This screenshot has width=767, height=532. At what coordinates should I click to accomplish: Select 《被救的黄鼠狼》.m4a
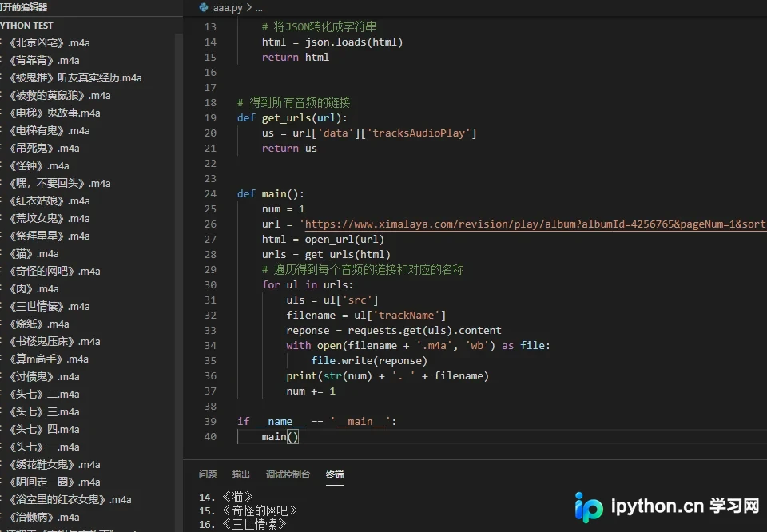[59, 96]
